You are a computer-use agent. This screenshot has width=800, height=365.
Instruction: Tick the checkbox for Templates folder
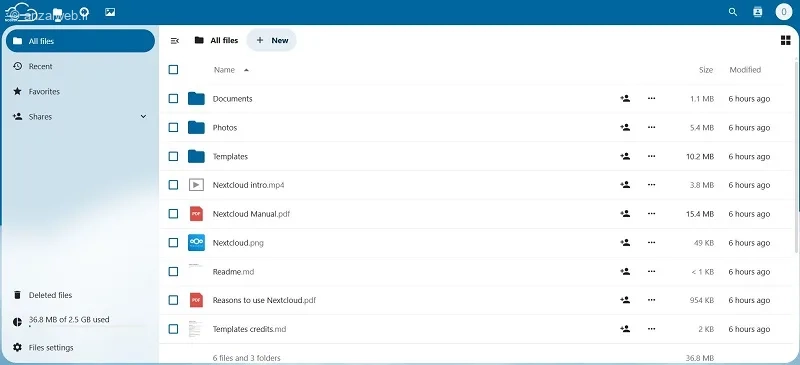[x=173, y=156]
